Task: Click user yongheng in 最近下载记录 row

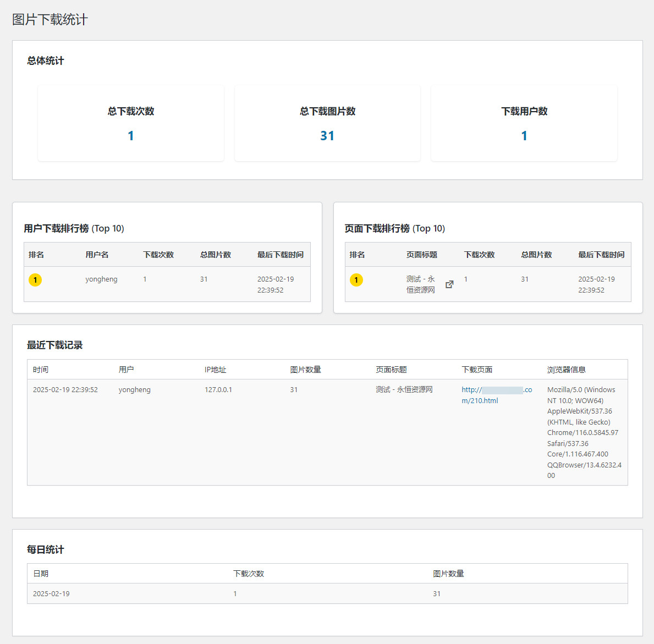Action: click(134, 389)
